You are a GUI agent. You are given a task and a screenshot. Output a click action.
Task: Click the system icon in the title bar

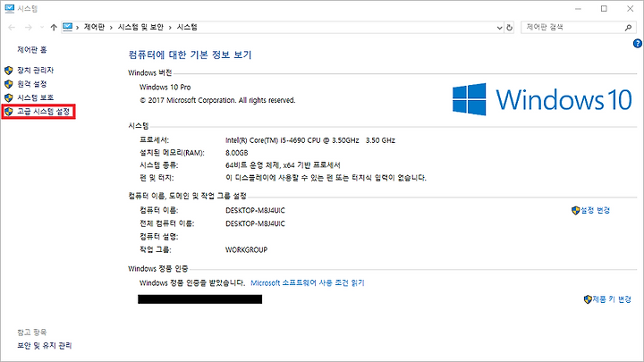pos(10,8)
